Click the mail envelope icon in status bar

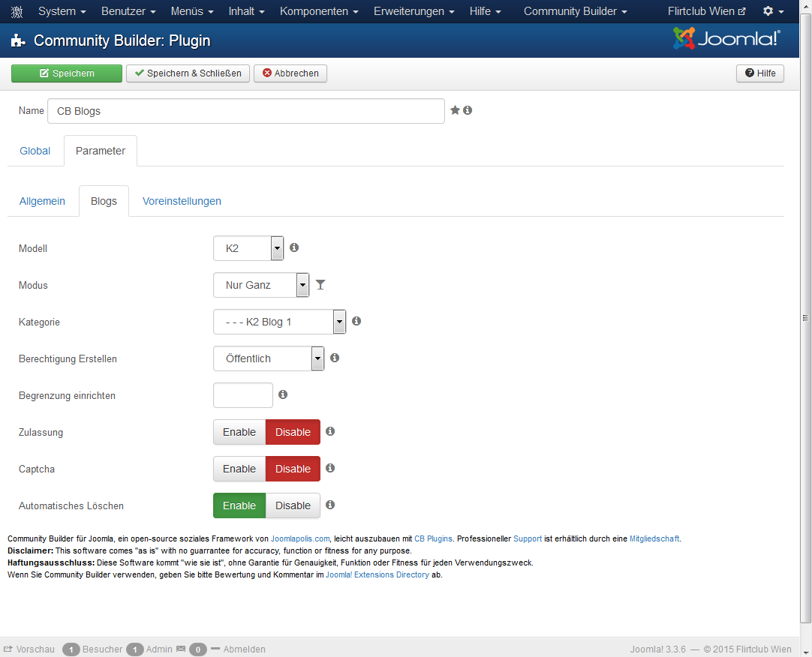point(181,649)
